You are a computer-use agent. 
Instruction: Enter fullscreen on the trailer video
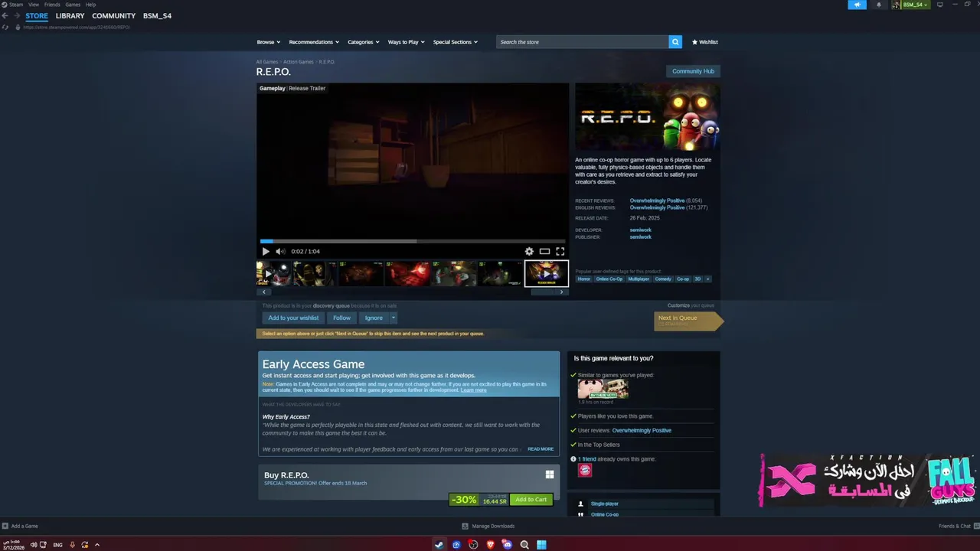pyautogui.click(x=560, y=251)
